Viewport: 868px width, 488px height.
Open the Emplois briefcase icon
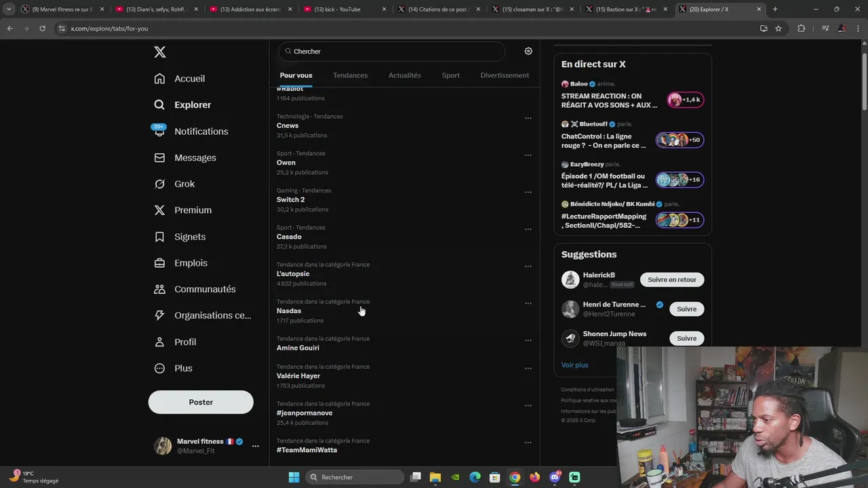(x=159, y=263)
